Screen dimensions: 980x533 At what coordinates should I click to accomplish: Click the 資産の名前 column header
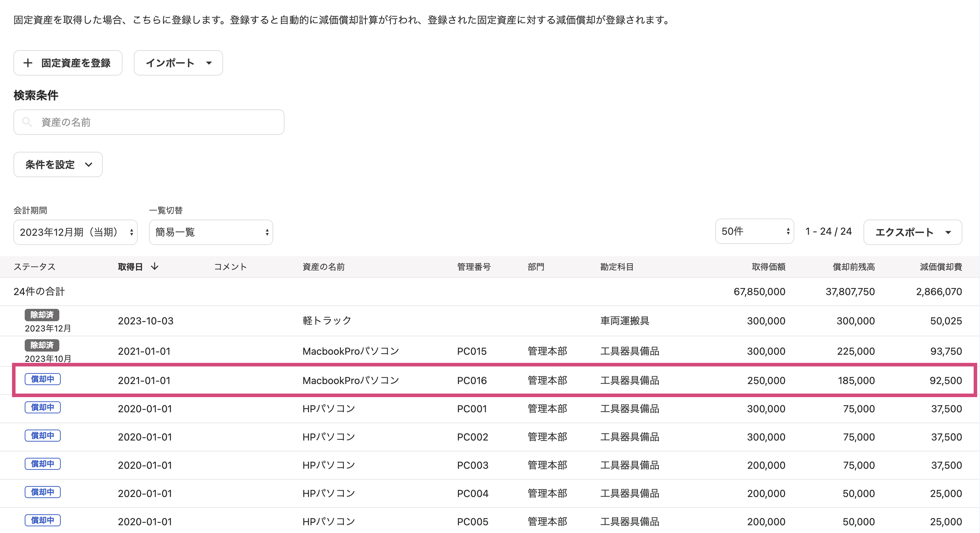tap(323, 267)
